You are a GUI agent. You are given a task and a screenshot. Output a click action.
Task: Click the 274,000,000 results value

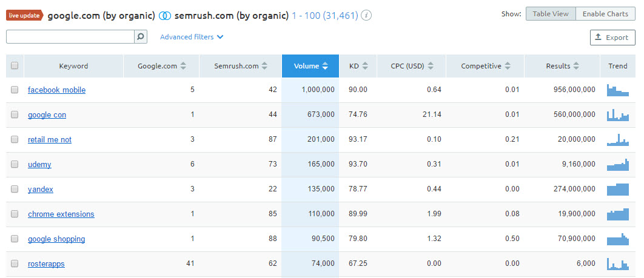pyautogui.click(x=574, y=189)
